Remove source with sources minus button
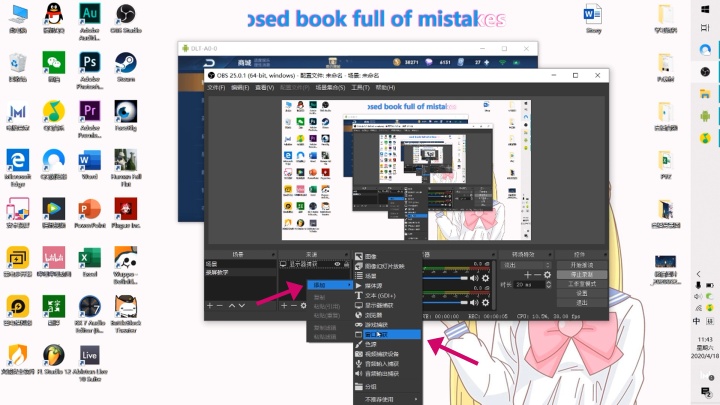The image size is (720, 405). tap(293, 305)
